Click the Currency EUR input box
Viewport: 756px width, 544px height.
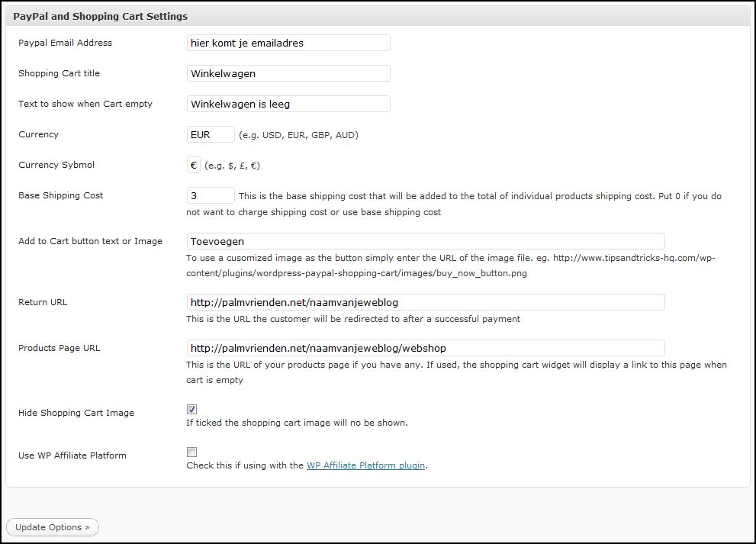pos(211,134)
